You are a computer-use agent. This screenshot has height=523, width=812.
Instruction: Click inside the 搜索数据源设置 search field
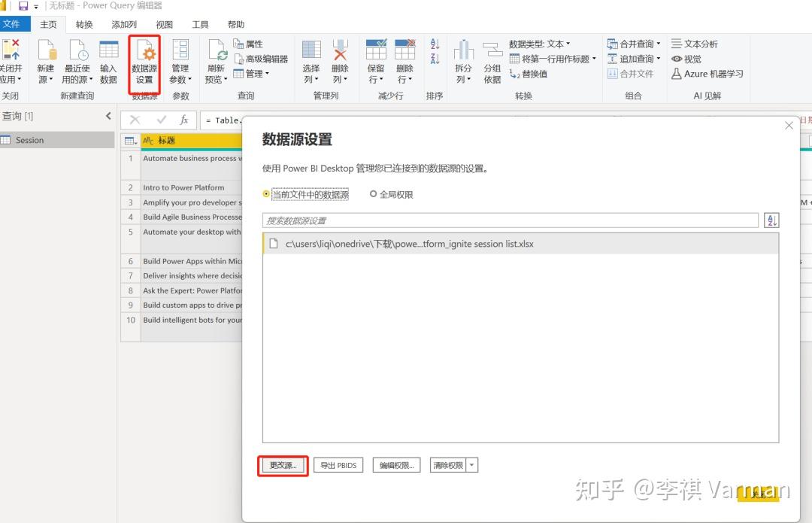pos(451,219)
